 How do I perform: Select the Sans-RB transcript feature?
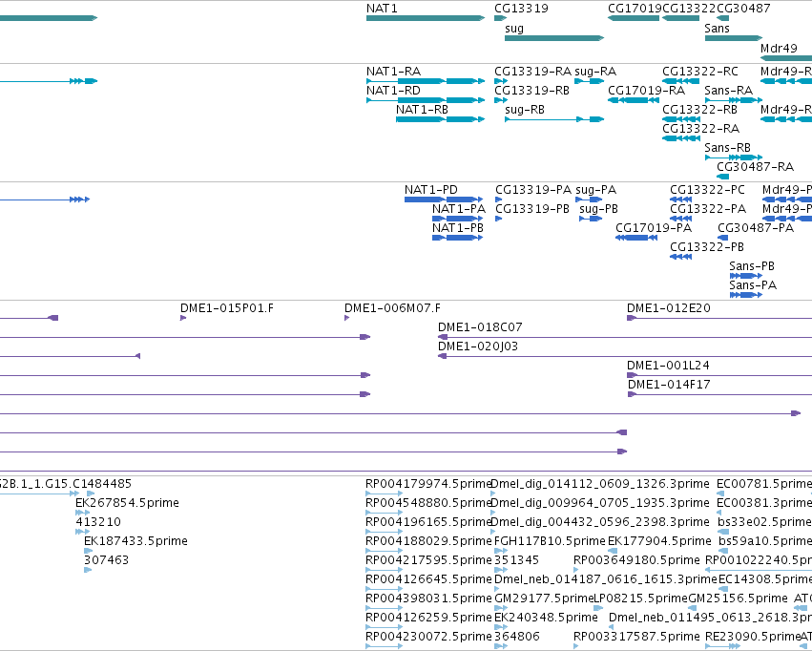pyautogui.click(x=734, y=157)
